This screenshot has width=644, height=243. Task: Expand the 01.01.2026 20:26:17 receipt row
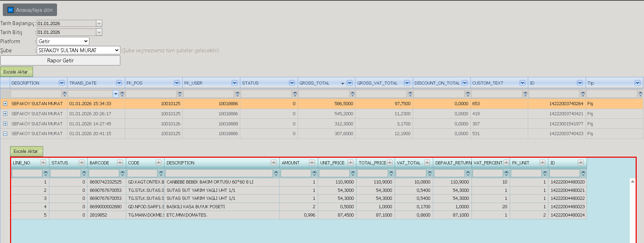tap(5, 114)
